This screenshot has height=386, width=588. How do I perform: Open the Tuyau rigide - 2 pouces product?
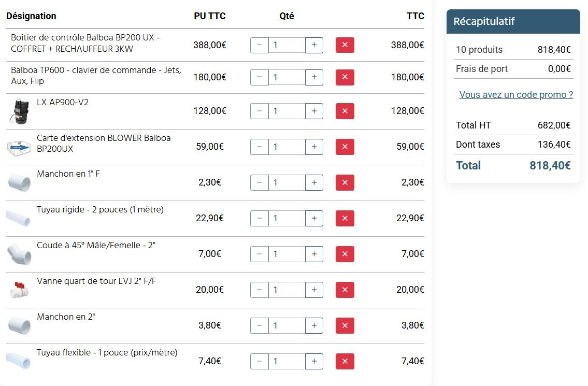100,209
